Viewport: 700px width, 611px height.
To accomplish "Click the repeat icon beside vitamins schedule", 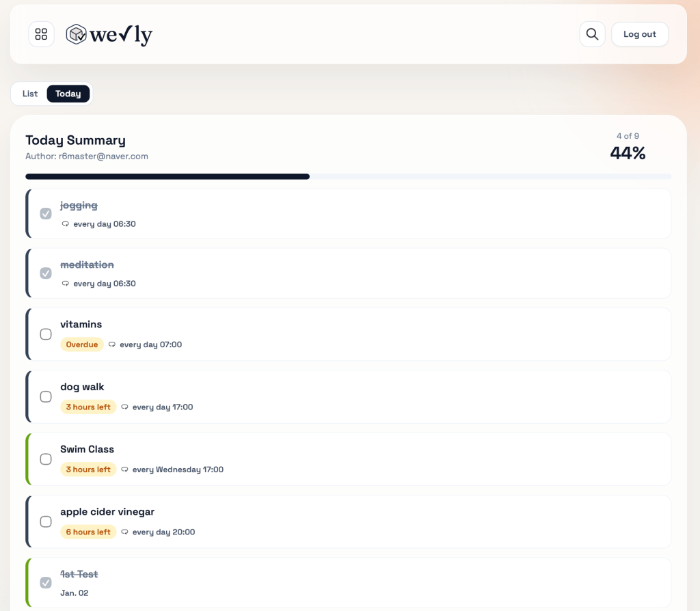I will [x=112, y=344].
